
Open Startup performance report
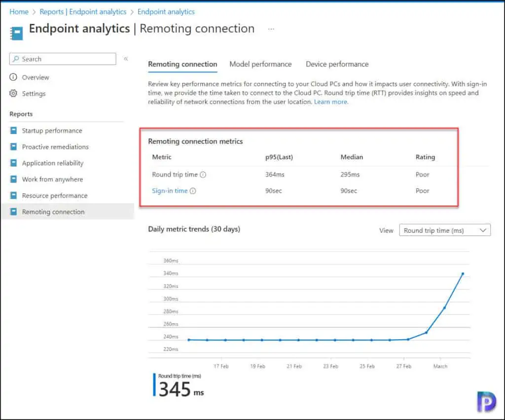point(52,131)
